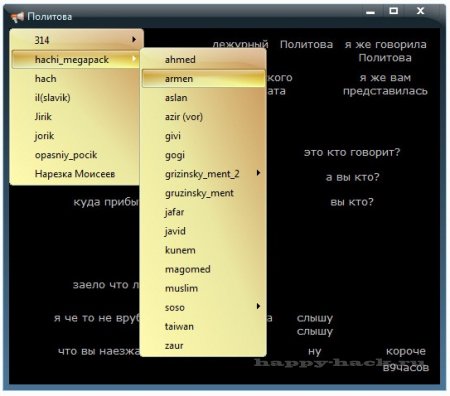Screen dimensions: 450x396
Task: Choose the hach menu item
Action: click(x=75, y=79)
